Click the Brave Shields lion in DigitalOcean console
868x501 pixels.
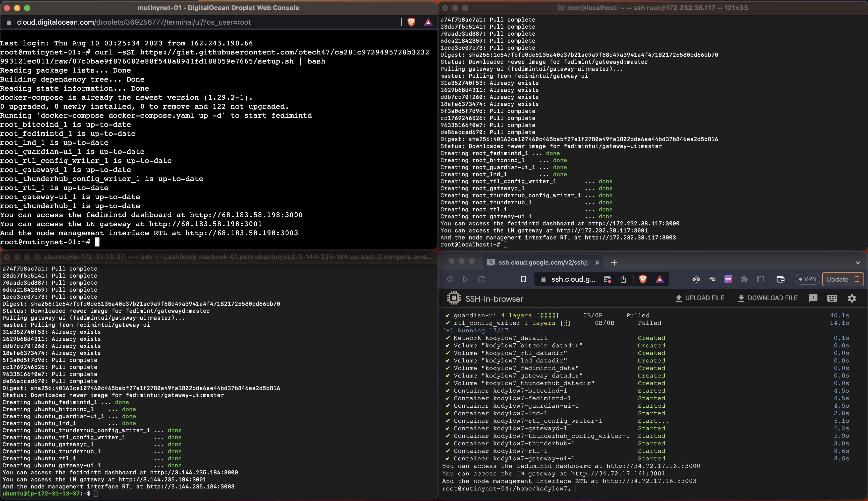(411, 22)
